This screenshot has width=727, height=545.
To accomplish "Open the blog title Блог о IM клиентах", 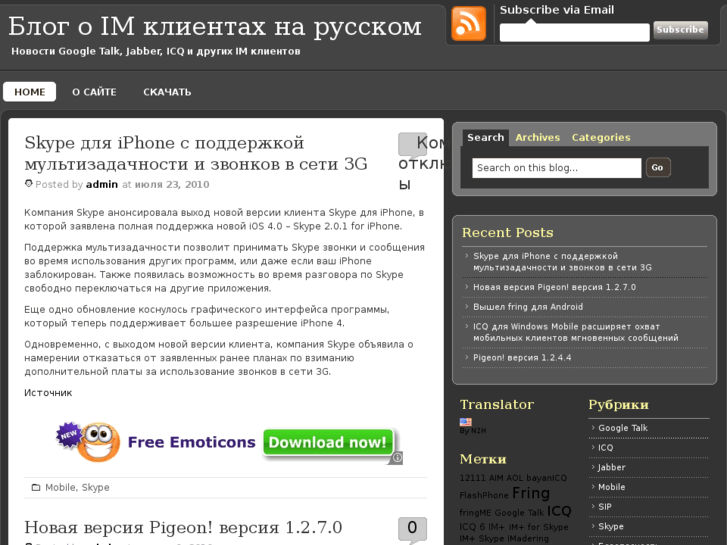I will pyautogui.click(x=215, y=27).
